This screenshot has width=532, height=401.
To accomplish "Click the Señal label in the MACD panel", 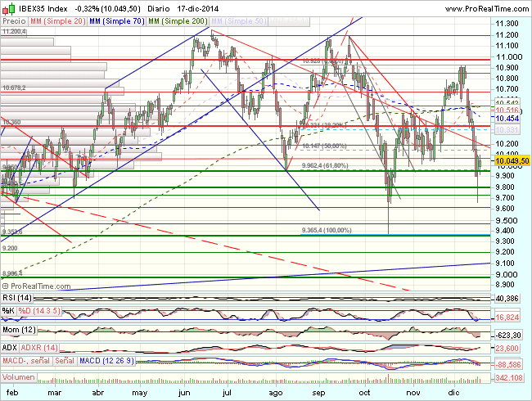I will click(x=65, y=361).
